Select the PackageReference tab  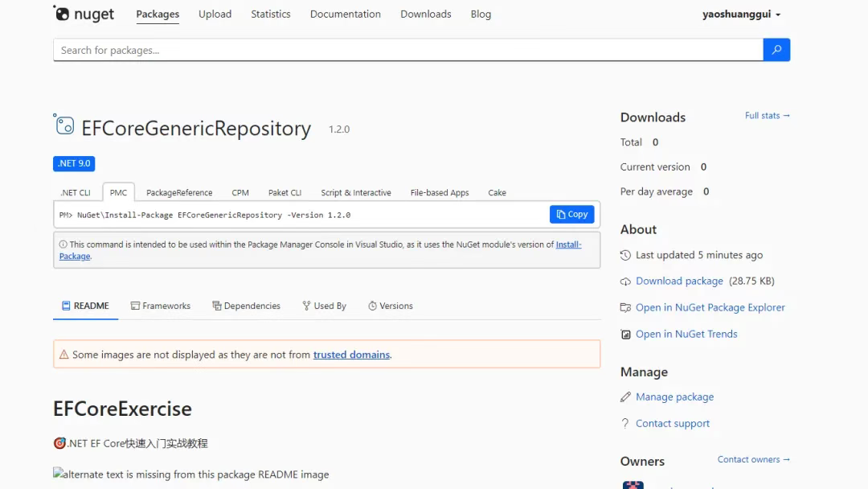pyautogui.click(x=179, y=193)
